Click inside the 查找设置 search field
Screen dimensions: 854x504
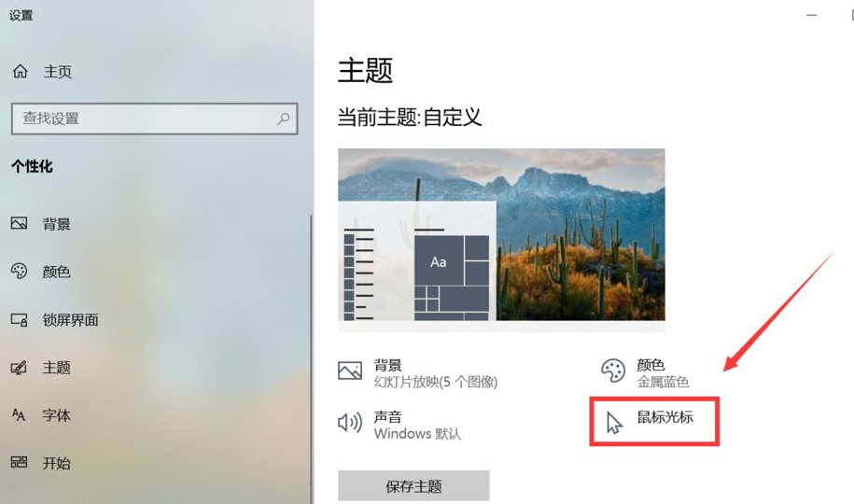pyautogui.click(x=154, y=119)
